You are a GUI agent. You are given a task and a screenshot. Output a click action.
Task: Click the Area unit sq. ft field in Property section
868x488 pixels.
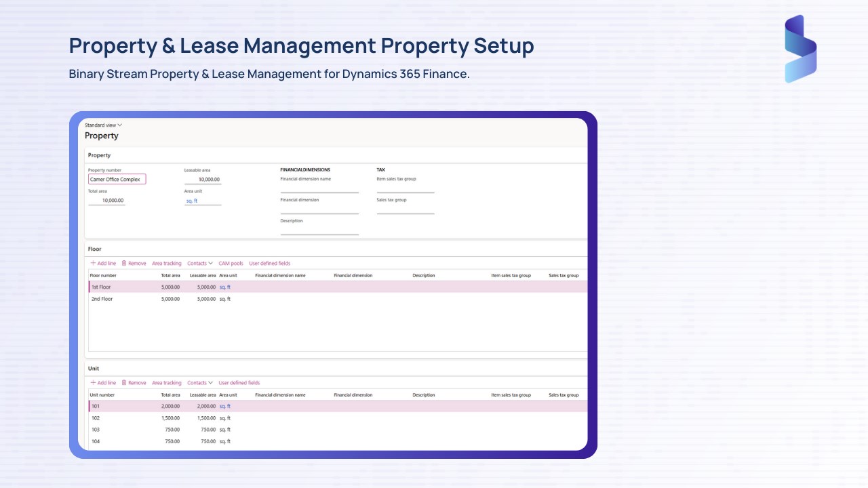point(203,201)
